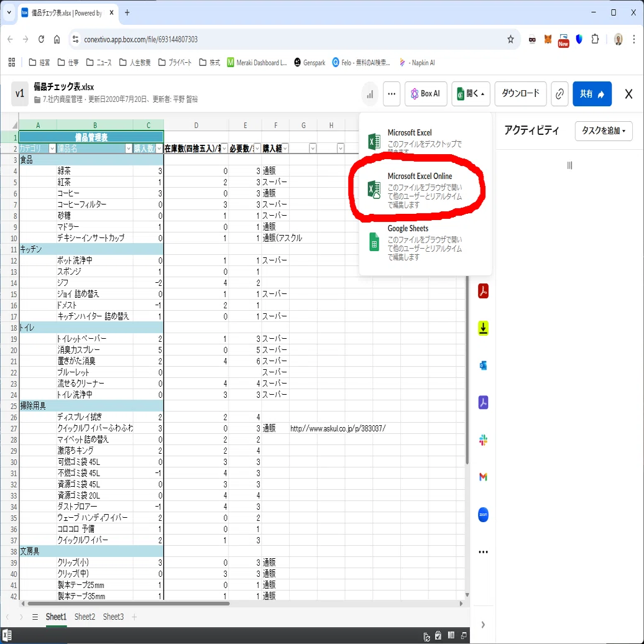Open filter dropdown on カテゴリ column
This screenshot has width=644, height=644.
coord(52,149)
